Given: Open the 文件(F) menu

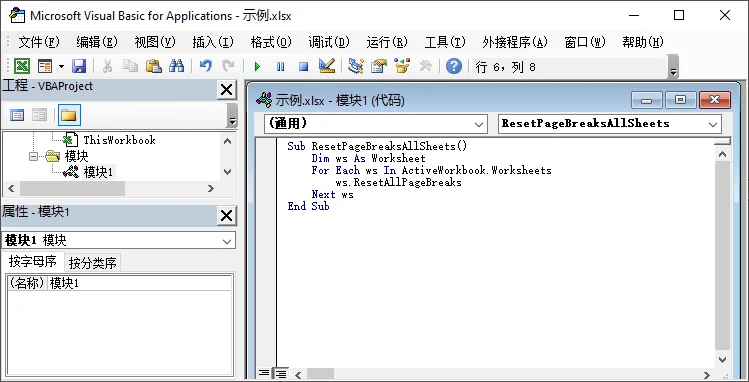Looking at the screenshot, I should [x=39, y=42].
